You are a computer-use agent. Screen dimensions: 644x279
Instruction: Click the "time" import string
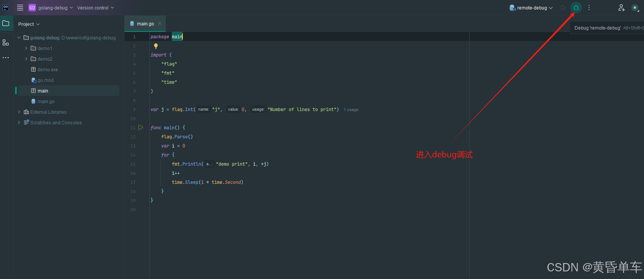(x=169, y=82)
